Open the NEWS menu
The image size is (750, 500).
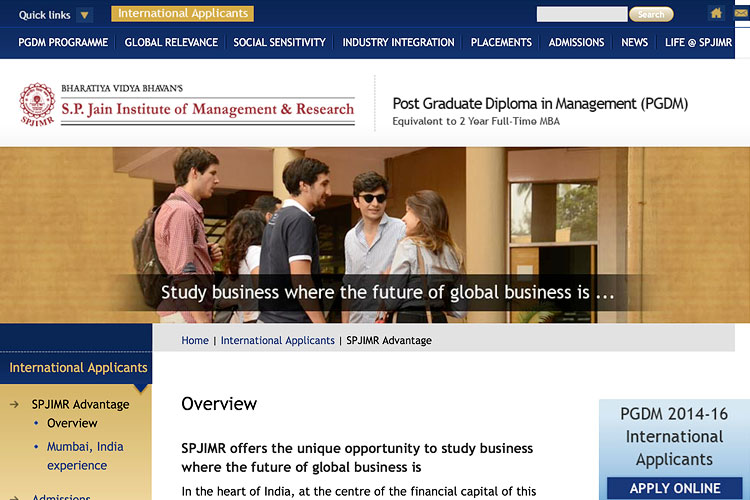pyautogui.click(x=634, y=43)
